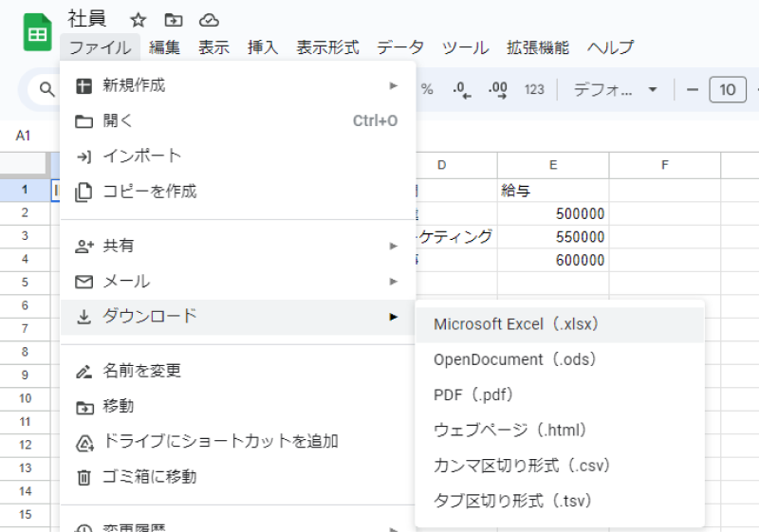This screenshot has width=759, height=532.
Task: Click the font size input box
Action: coord(727,90)
